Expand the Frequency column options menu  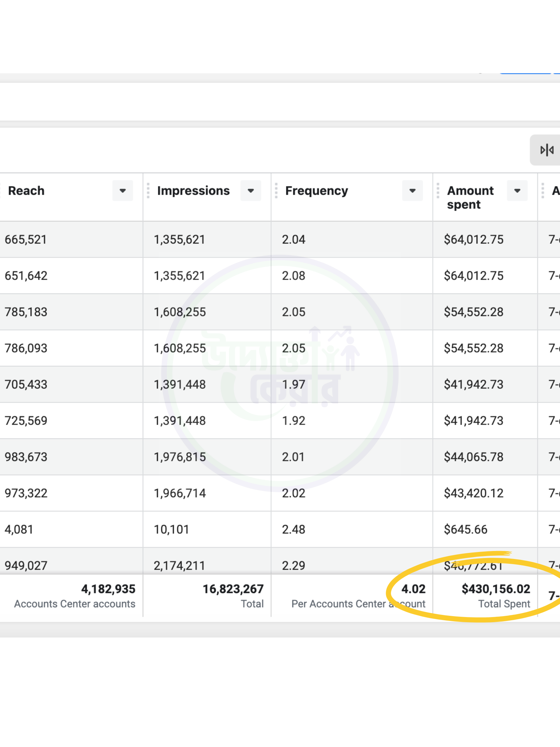tap(412, 191)
